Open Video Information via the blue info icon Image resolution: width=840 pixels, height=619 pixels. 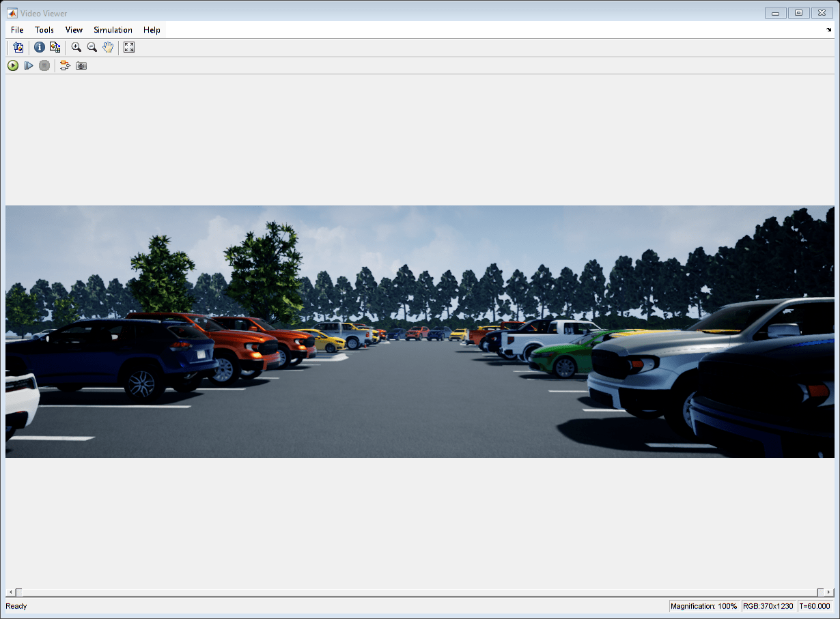pos(40,47)
